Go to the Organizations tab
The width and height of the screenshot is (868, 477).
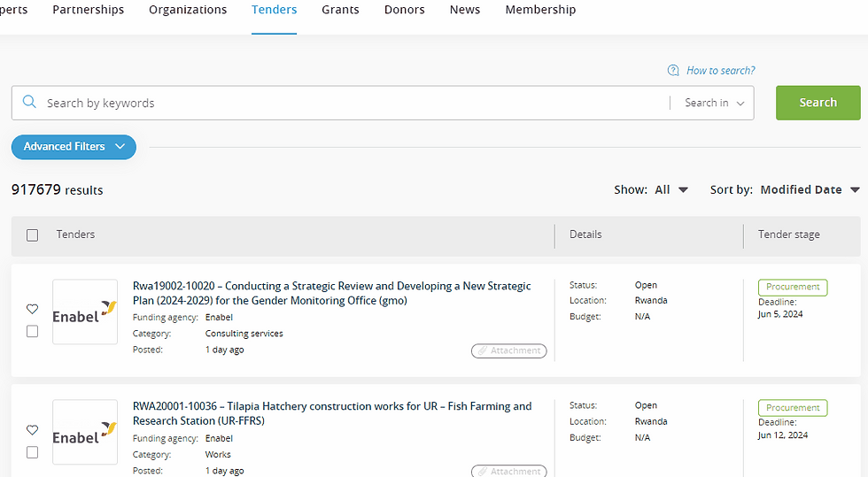click(188, 10)
